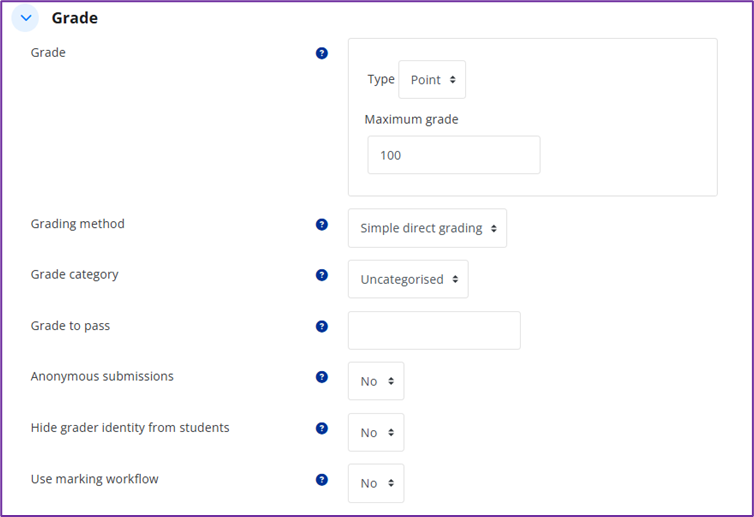Click the Maximum grade input field
The image size is (754, 517).
(x=453, y=155)
